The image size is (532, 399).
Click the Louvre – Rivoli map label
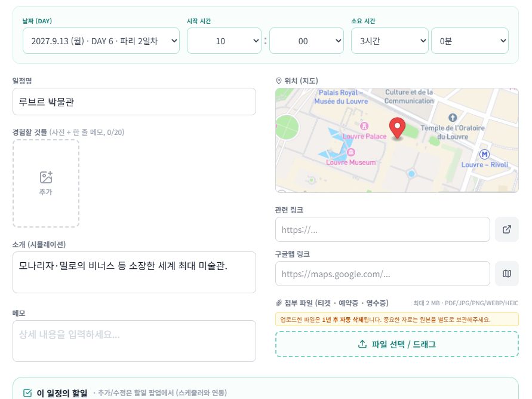pyautogui.click(x=484, y=164)
